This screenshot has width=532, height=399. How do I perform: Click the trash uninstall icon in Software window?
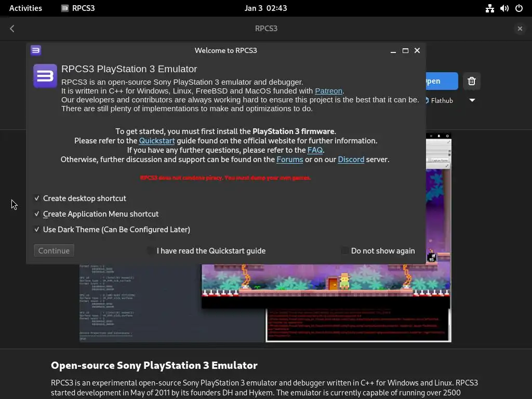[x=472, y=81]
